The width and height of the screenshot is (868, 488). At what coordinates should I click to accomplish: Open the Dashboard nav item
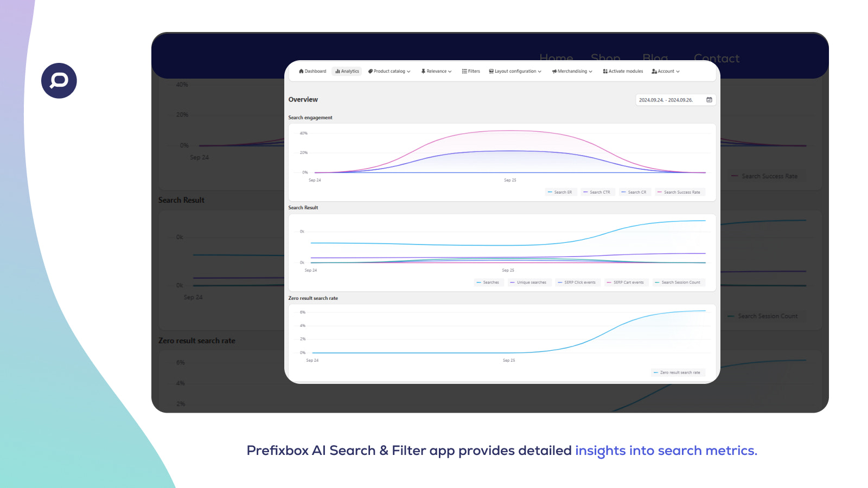tap(312, 71)
